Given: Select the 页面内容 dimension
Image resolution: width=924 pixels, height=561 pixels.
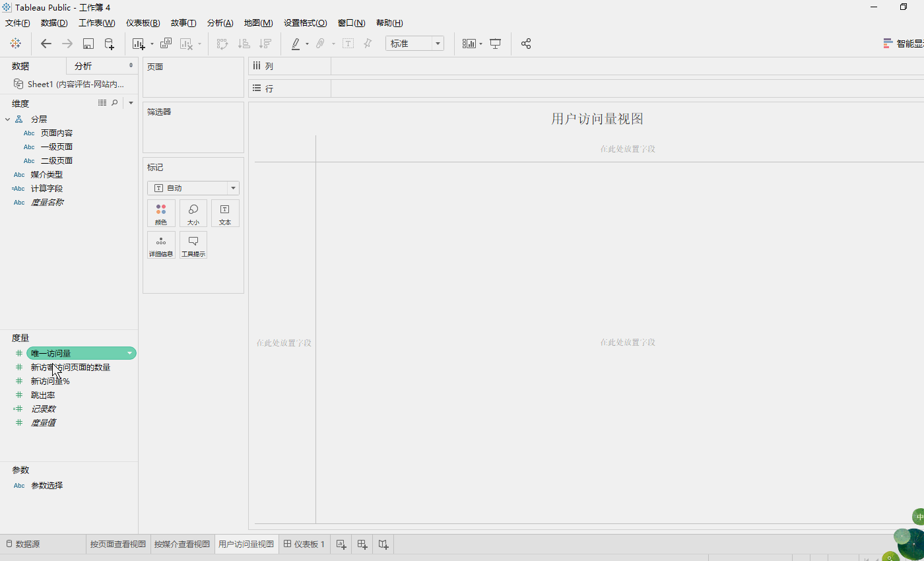Looking at the screenshot, I should [x=57, y=133].
